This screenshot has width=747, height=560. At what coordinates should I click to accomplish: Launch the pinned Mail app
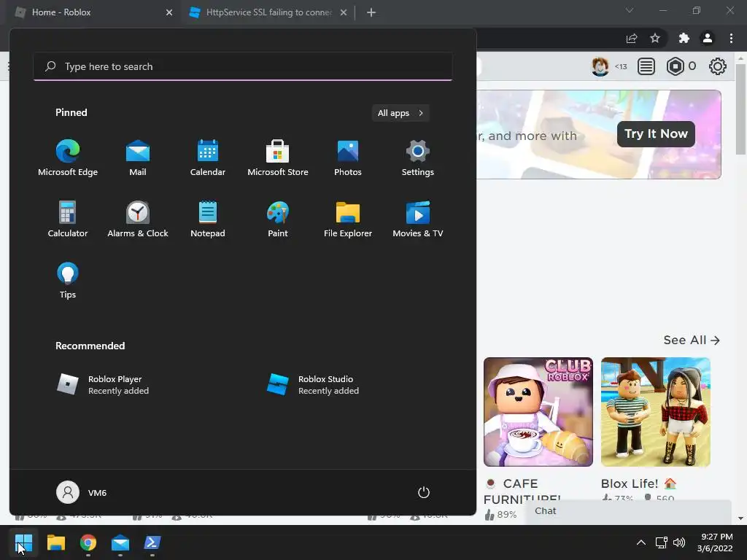pyautogui.click(x=138, y=158)
